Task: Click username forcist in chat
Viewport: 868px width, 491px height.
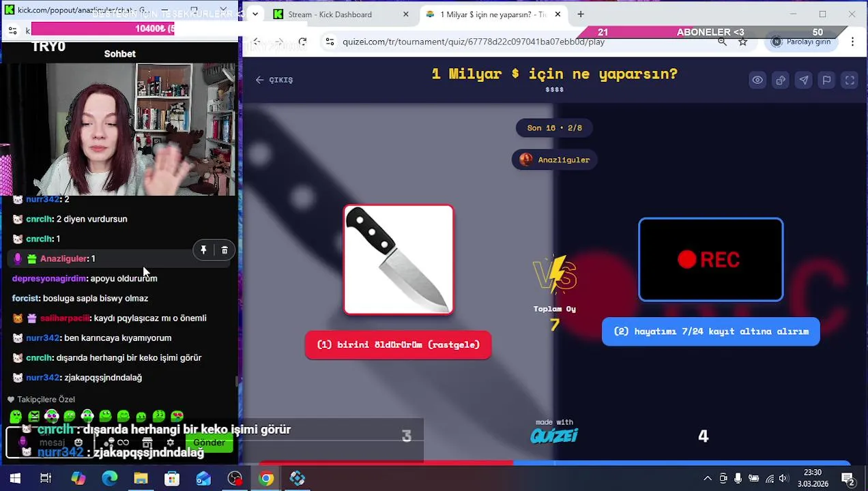Action: click(25, 298)
